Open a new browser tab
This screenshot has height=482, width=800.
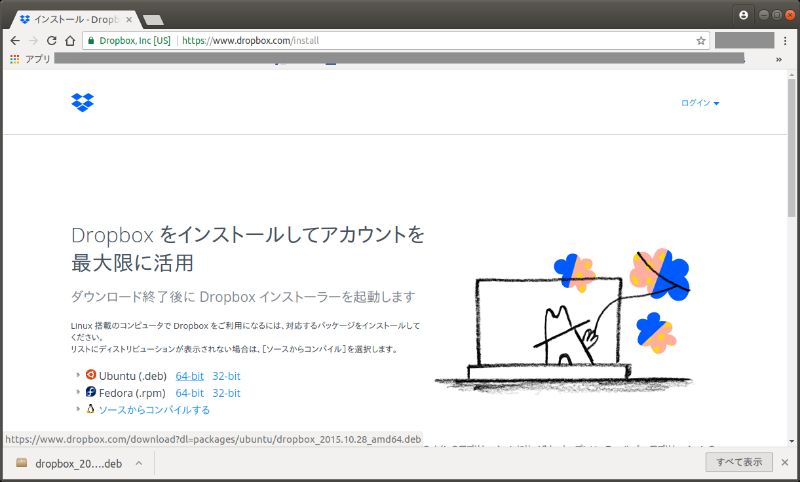[x=153, y=20]
